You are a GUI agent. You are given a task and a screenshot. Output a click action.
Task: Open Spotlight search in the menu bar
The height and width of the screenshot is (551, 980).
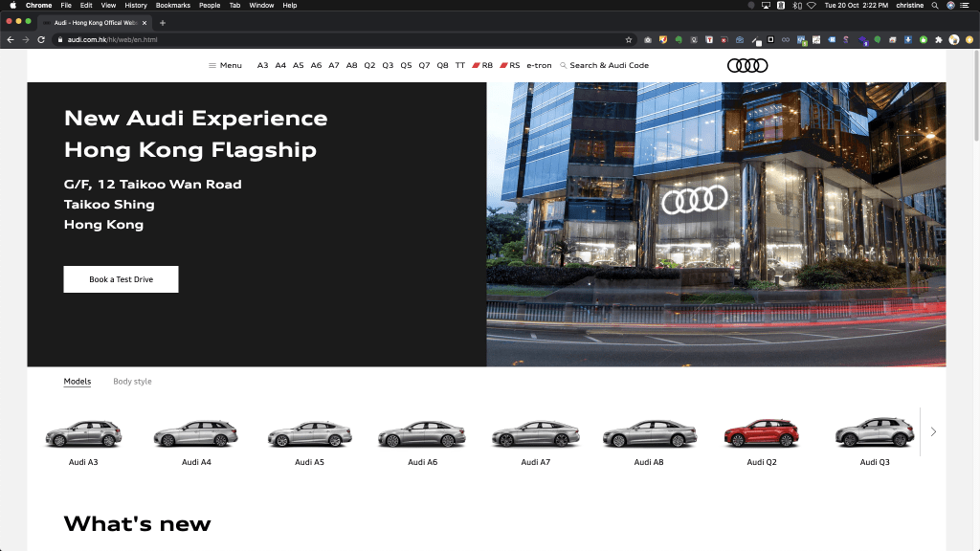pos(935,5)
